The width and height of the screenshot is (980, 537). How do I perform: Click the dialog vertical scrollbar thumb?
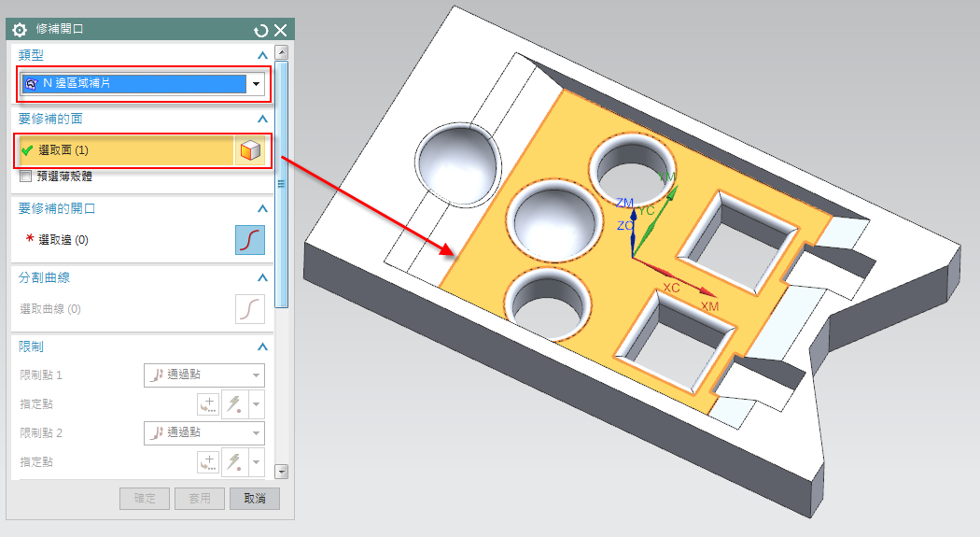coord(282,184)
